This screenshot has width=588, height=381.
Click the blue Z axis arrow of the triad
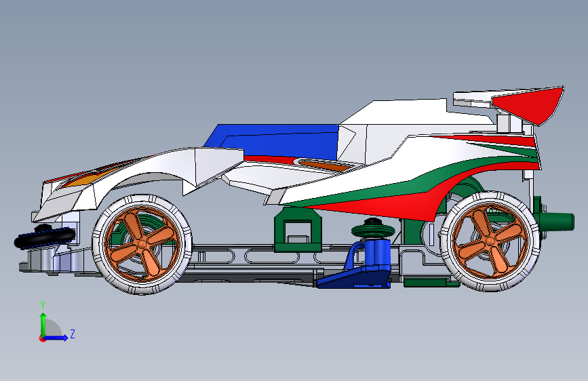pos(56,338)
